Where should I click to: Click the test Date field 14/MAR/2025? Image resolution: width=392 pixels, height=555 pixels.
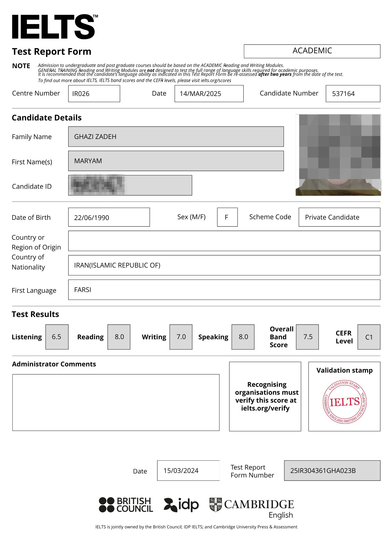(x=209, y=94)
